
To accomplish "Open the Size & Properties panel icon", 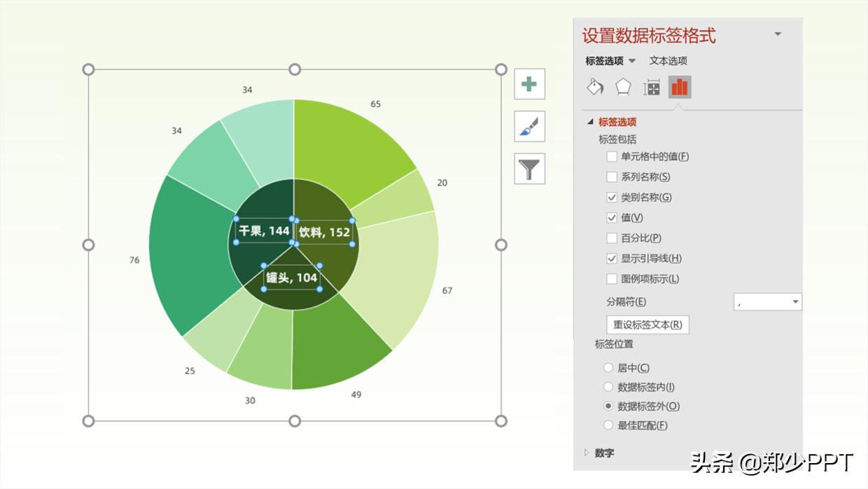I will pos(650,87).
